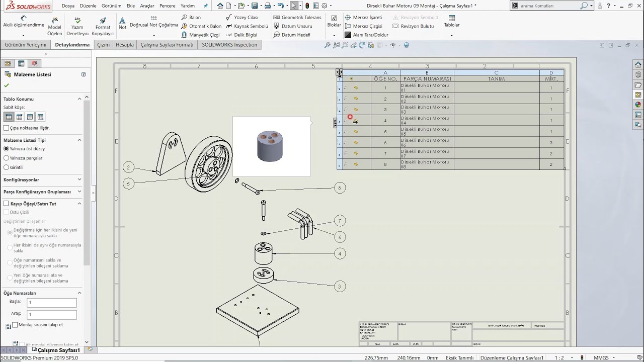The width and height of the screenshot is (644, 362).
Task: Click the arama Komutları search field
Action: coord(548,6)
